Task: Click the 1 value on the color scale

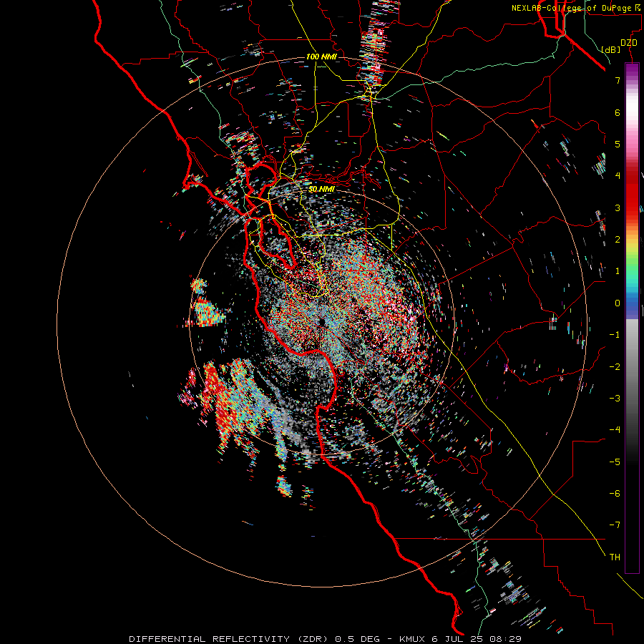Action: point(618,271)
